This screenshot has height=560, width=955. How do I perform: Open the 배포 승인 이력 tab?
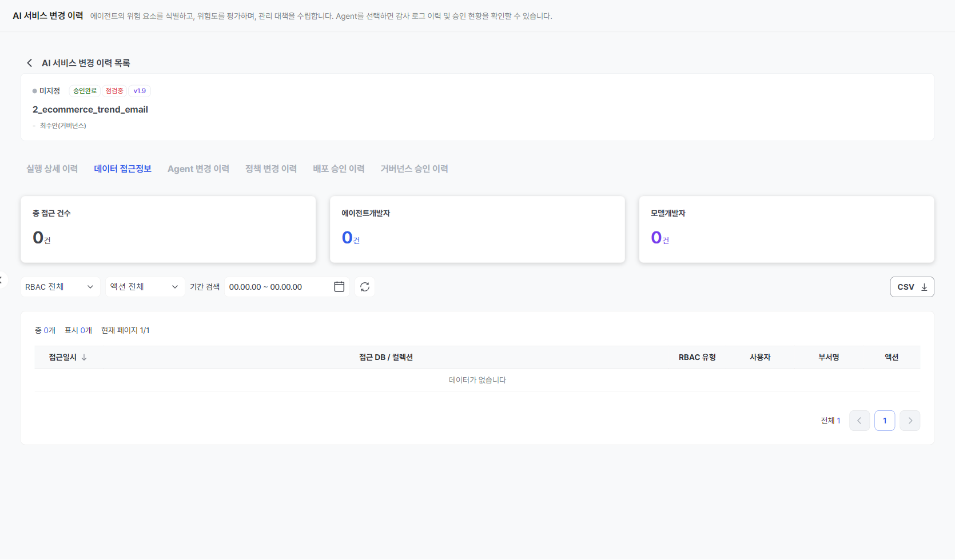(339, 169)
